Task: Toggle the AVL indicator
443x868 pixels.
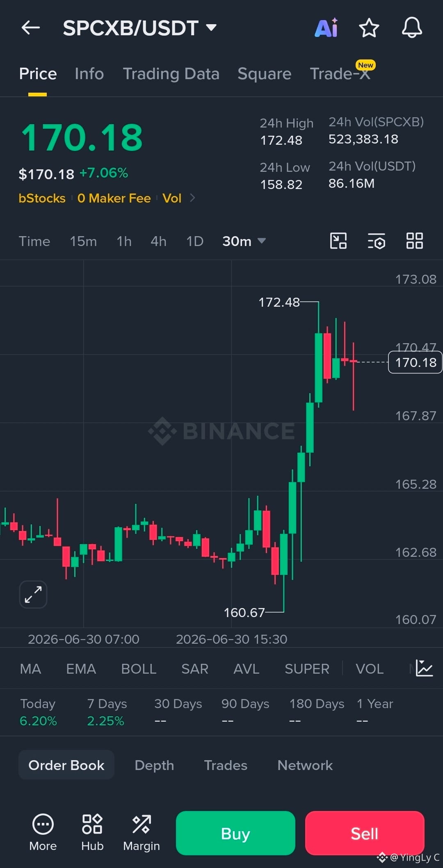Action: tap(246, 669)
